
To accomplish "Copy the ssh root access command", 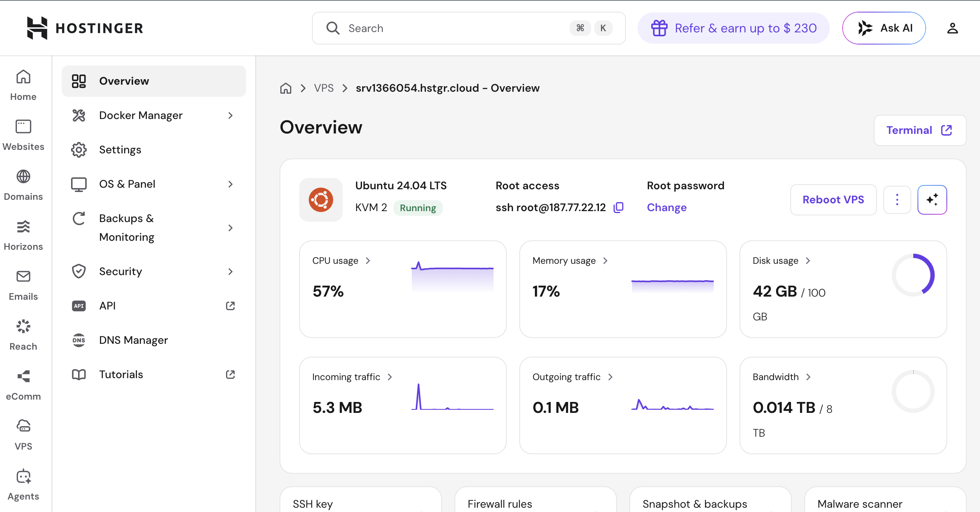I will 618,207.
